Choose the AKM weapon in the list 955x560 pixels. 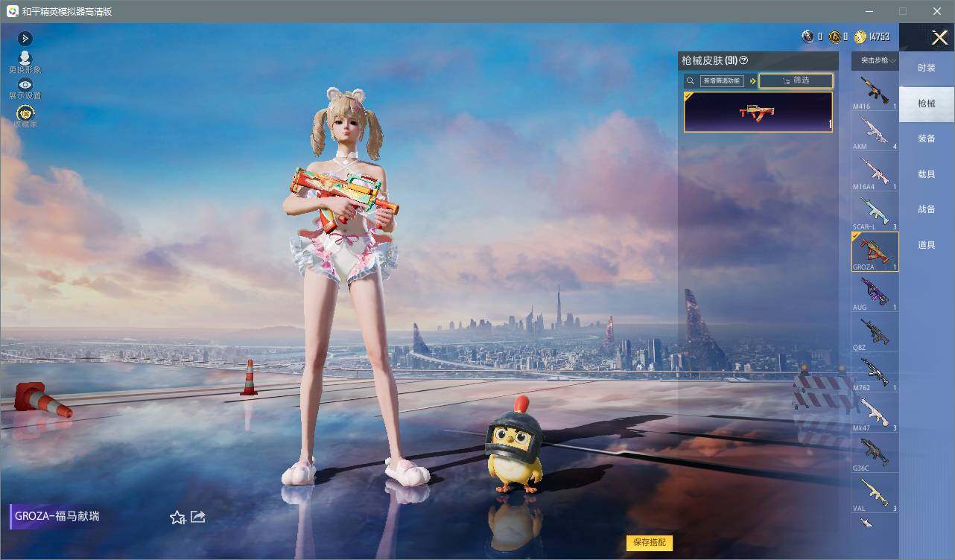click(875, 132)
